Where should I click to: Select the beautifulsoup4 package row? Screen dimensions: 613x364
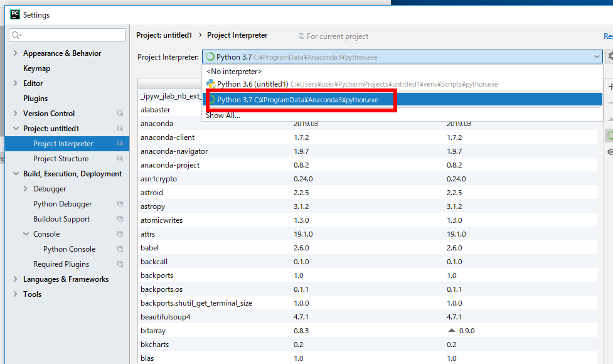point(368,317)
